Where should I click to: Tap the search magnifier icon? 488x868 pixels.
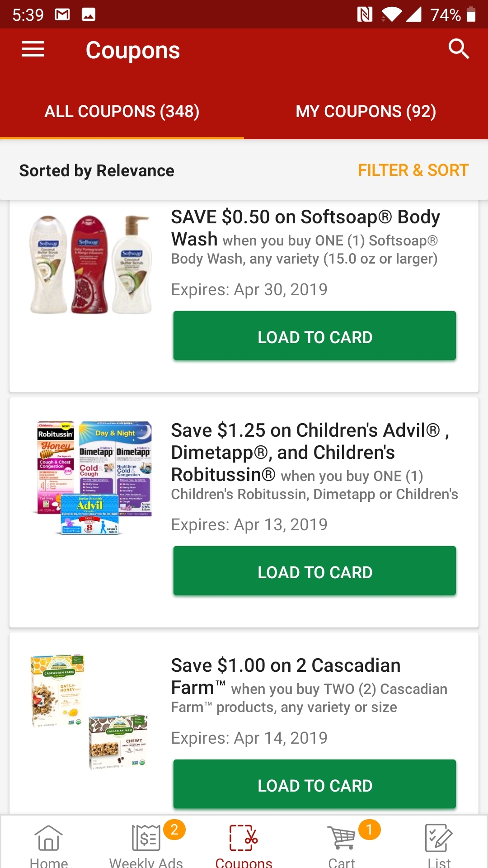coord(459,49)
